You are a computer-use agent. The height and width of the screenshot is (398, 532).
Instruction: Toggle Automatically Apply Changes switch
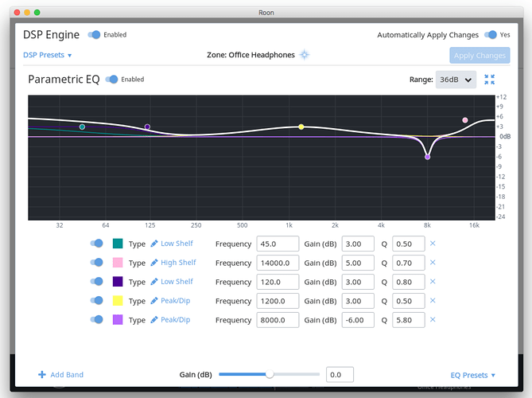coord(491,35)
